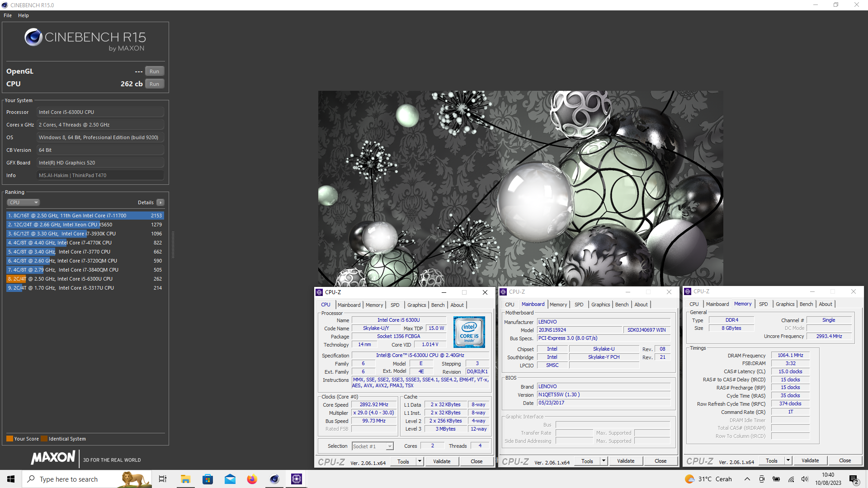The width and height of the screenshot is (868, 488).
Task: Click Validate in Mainboard CPU-Z window
Action: (626, 461)
